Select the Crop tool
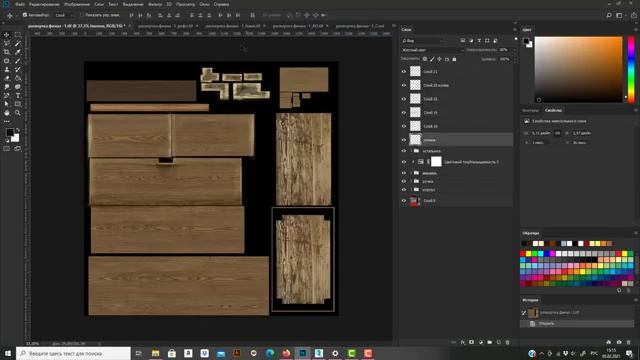Viewport: 640px width, 360px height. point(7,52)
